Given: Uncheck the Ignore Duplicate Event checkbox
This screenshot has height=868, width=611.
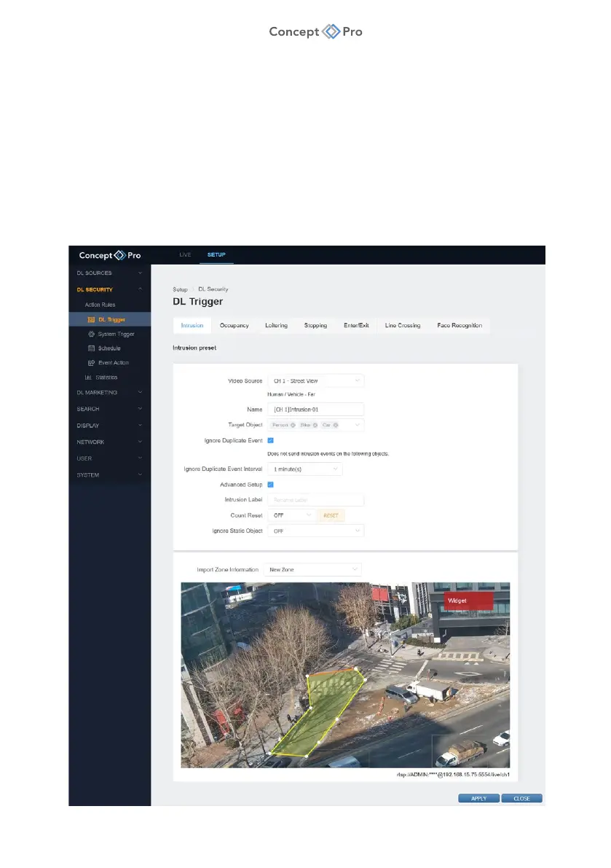Looking at the screenshot, I should click(x=271, y=441).
